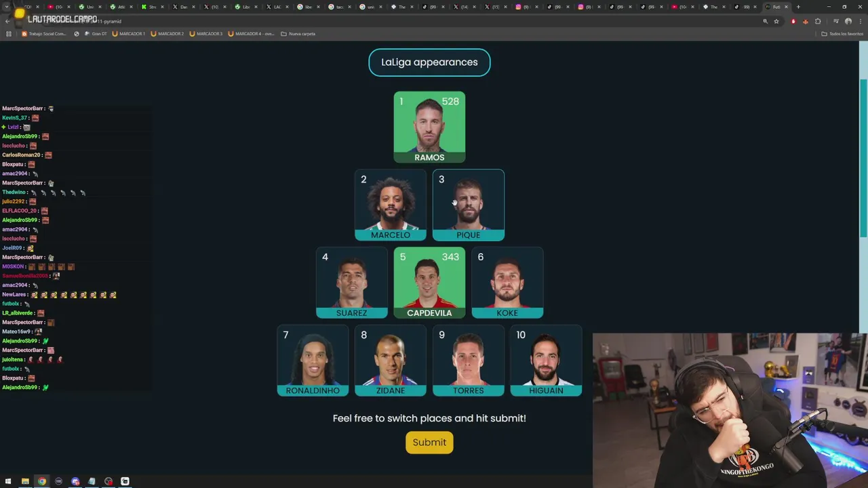The height and width of the screenshot is (488, 868).
Task: Open File Explorer from the taskbar
Action: click(x=25, y=481)
